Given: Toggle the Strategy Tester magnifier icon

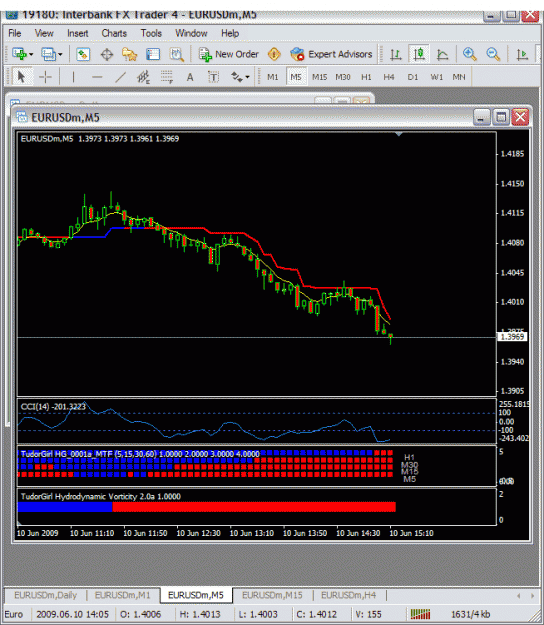Looking at the screenshot, I should tap(176, 54).
